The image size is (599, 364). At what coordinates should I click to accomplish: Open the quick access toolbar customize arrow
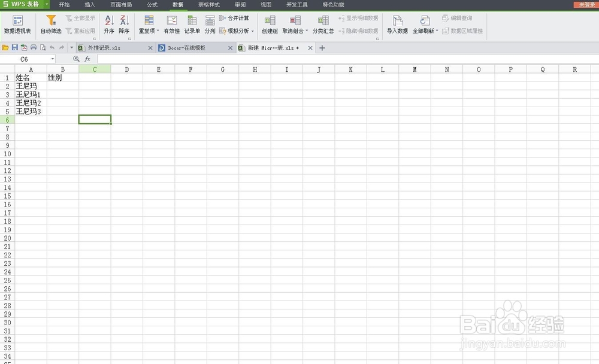coord(71,48)
